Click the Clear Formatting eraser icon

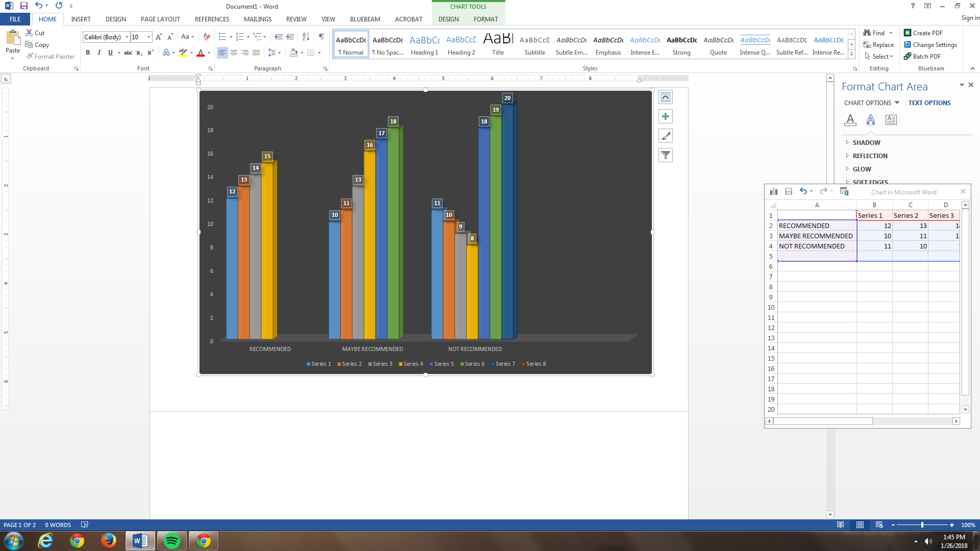click(207, 37)
